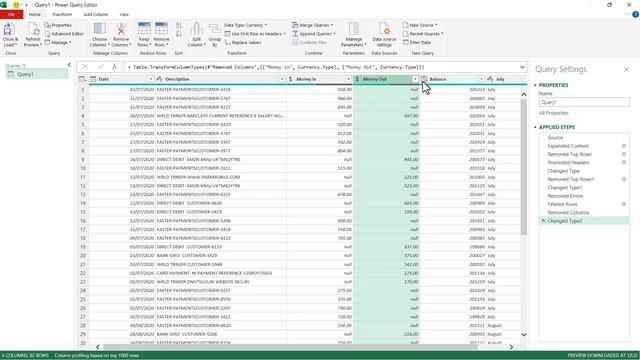Click the table icon at the grid's top-left corner
This screenshot has height=360, width=640.
point(82,79)
